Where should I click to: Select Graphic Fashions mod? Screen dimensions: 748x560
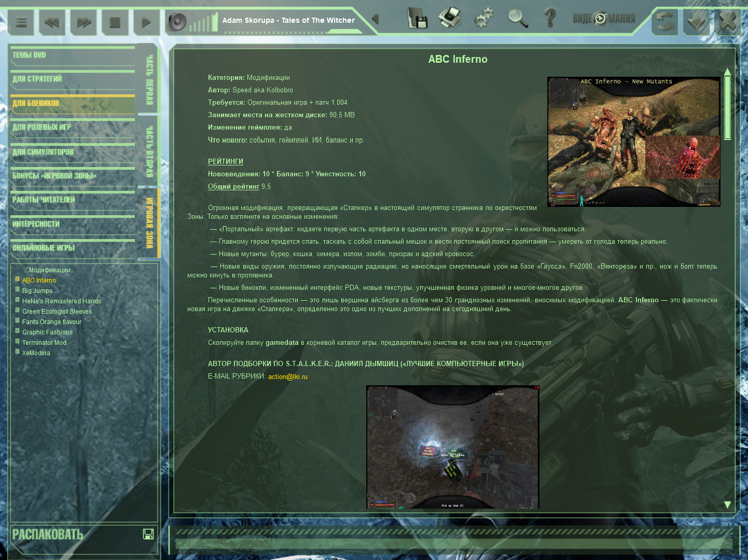point(47,332)
